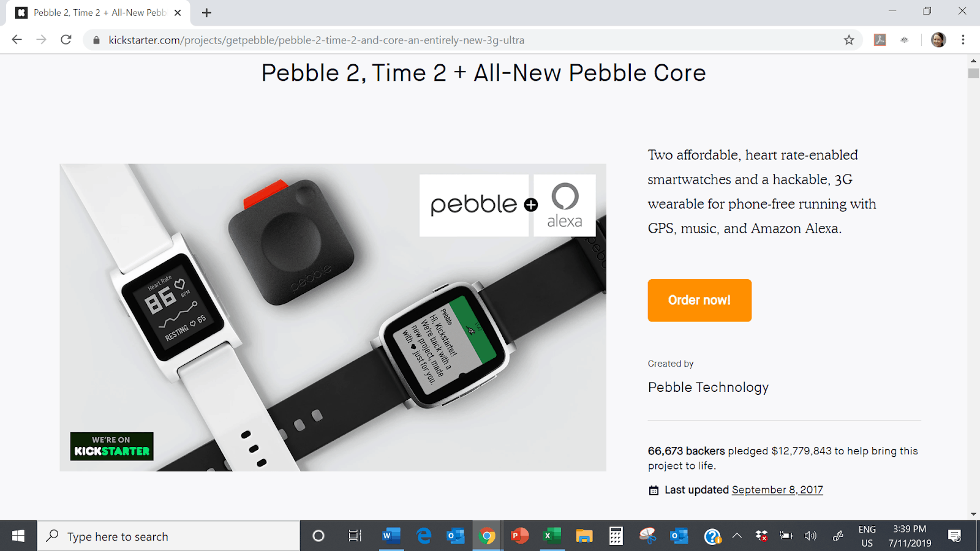View site security lock information
This screenshot has height=551, width=980.
(96, 40)
